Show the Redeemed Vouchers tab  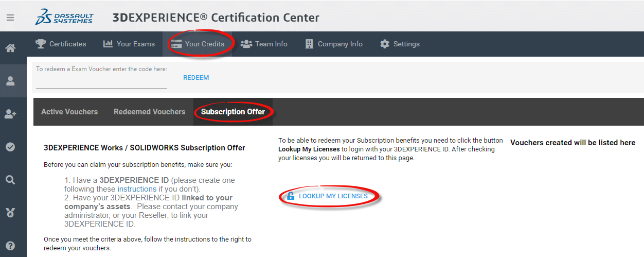(149, 112)
